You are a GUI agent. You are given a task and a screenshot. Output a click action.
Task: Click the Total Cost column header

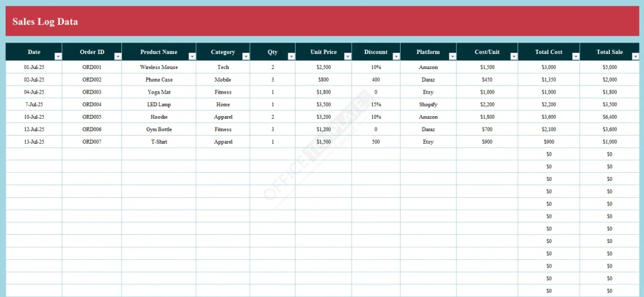548,51
